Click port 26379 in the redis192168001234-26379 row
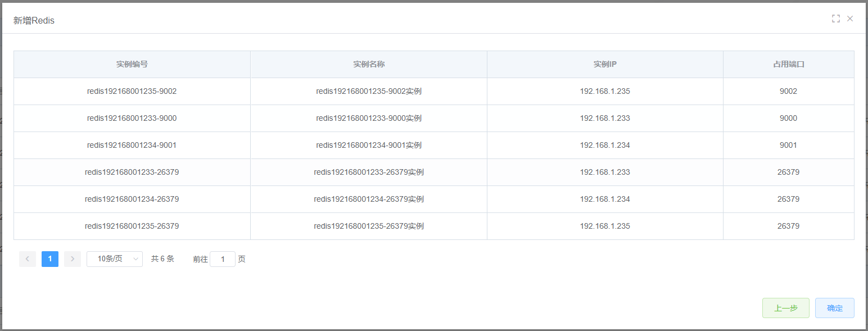 click(x=789, y=199)
